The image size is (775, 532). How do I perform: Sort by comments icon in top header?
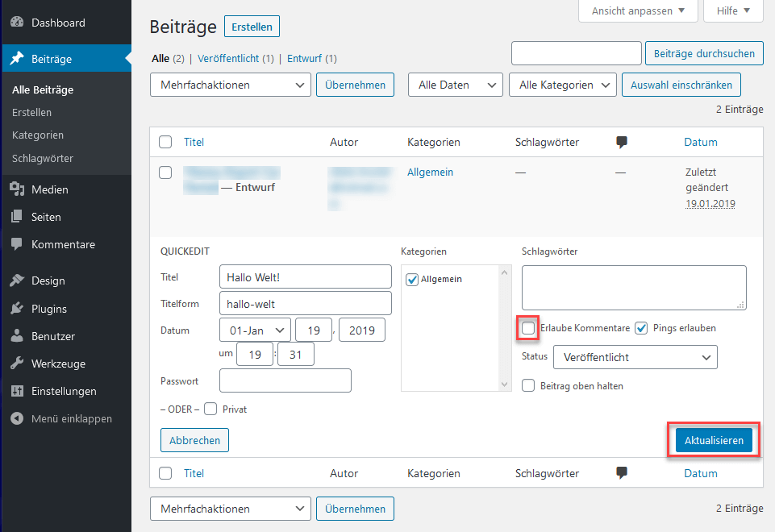tap(622, 142)
